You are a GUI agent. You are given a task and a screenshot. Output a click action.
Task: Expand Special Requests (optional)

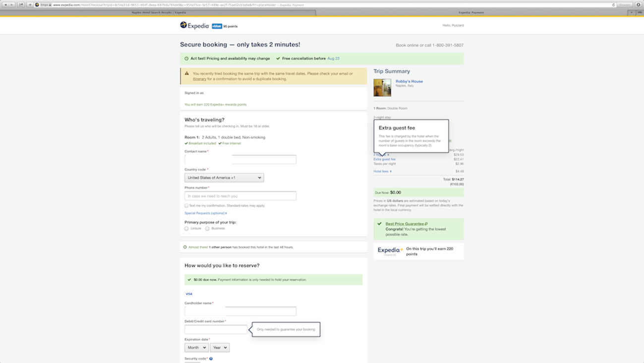coord(206,213)
